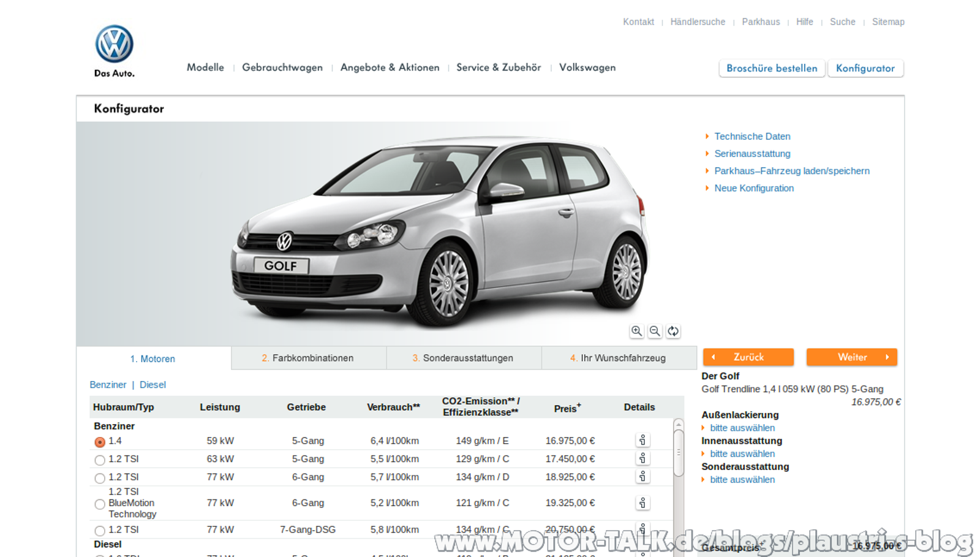Open the Händlersuche link

pyautogui.click(x=698, y=22)
